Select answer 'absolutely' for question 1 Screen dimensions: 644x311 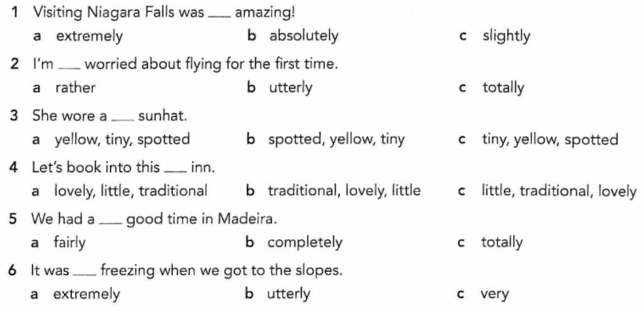[304, 37]
